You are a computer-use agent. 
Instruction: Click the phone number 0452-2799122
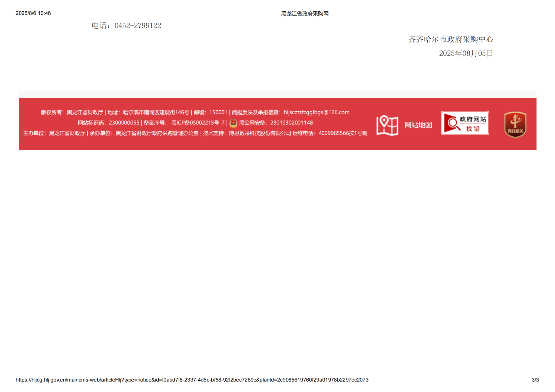coord(138,26)
